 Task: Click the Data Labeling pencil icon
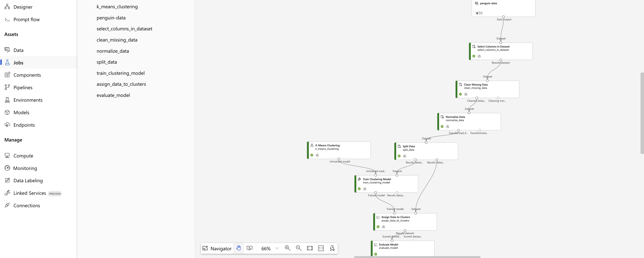(7, 180)
